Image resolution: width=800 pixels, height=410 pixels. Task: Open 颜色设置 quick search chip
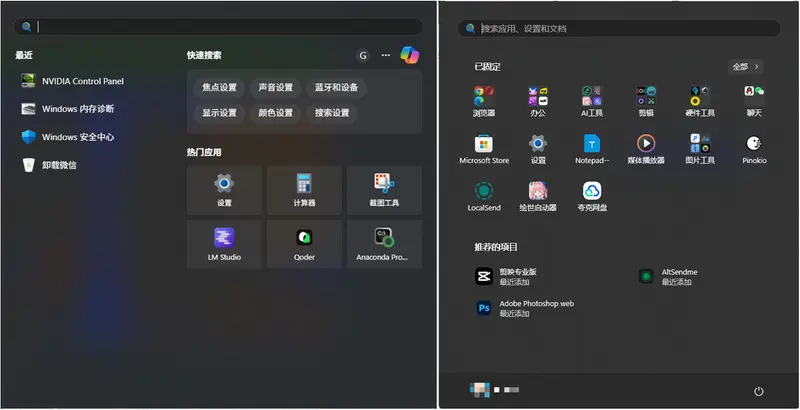click(276, 113)
